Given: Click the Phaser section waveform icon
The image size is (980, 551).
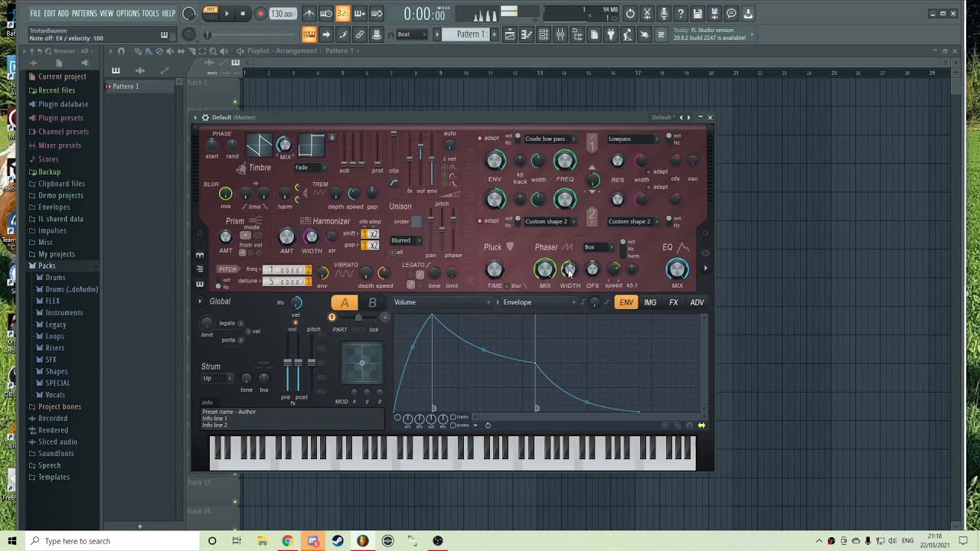Looking at the screenshot, I should (567, 247).
